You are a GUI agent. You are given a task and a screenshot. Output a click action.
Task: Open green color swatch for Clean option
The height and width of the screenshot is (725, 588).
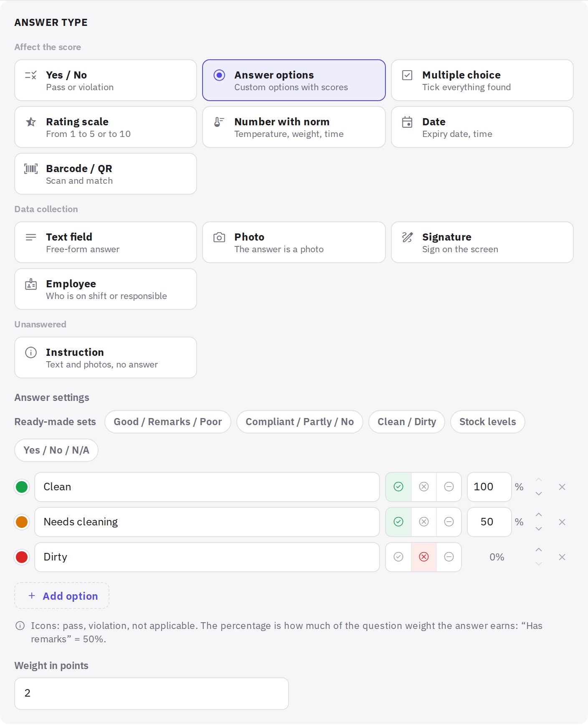22,487
